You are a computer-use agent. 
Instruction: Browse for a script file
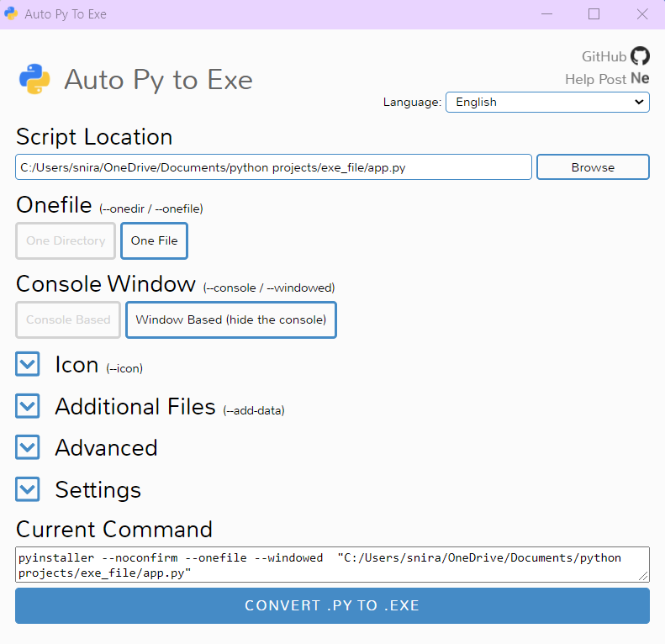pyautogui.click(x=593, y=167)
